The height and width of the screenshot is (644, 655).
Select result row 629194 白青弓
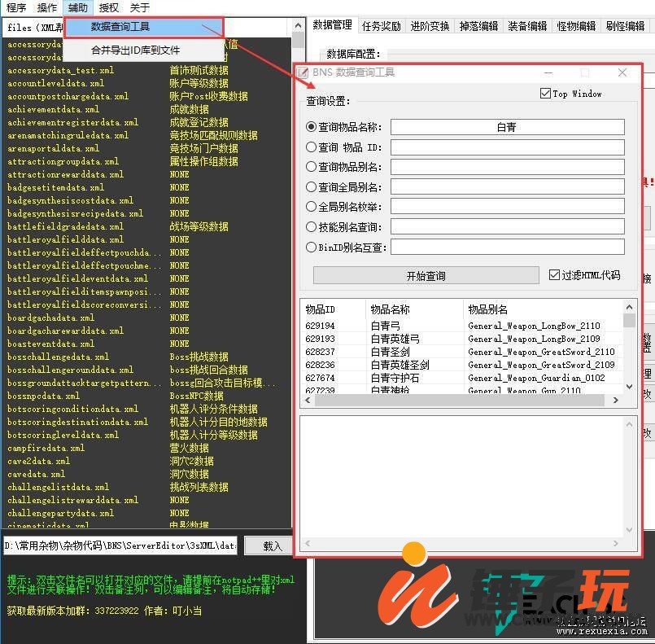point(461,326)
